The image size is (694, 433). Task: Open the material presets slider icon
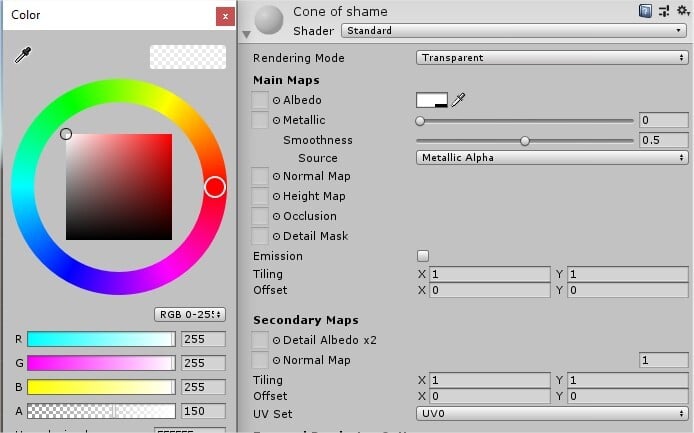664,11
